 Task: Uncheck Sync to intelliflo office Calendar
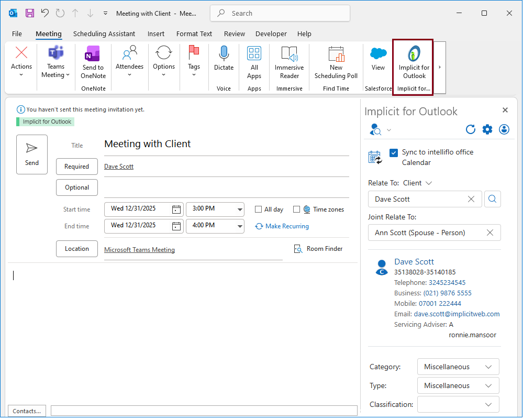pyautogui.click(x=394, y=152)
